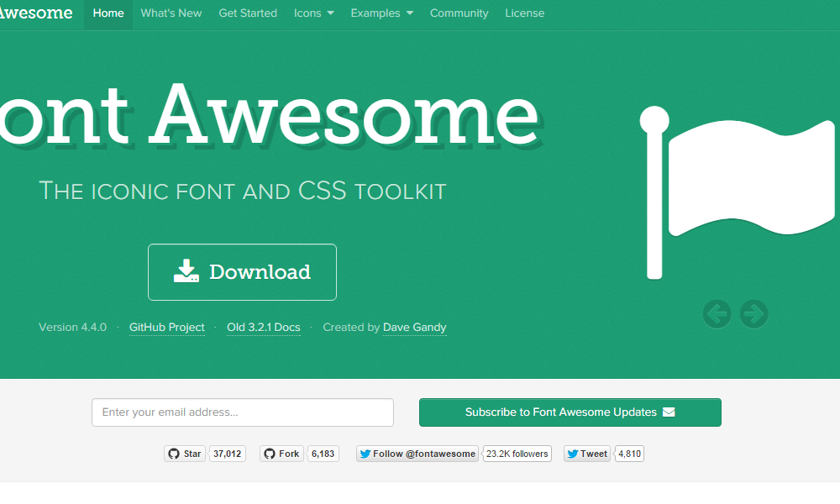Open the Icons dropdown menu
840x504 pixels.
pyautogui.click(x=313, y=13)
